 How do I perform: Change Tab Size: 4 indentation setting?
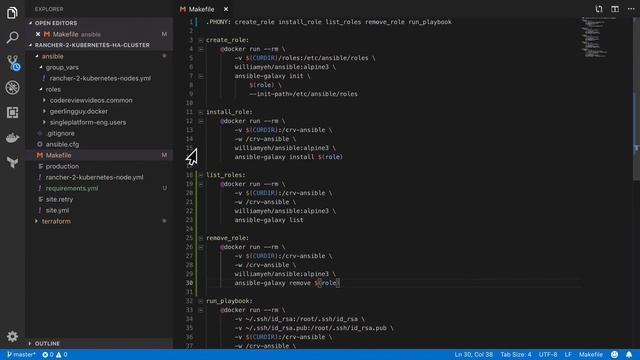[x=516, y=355]
